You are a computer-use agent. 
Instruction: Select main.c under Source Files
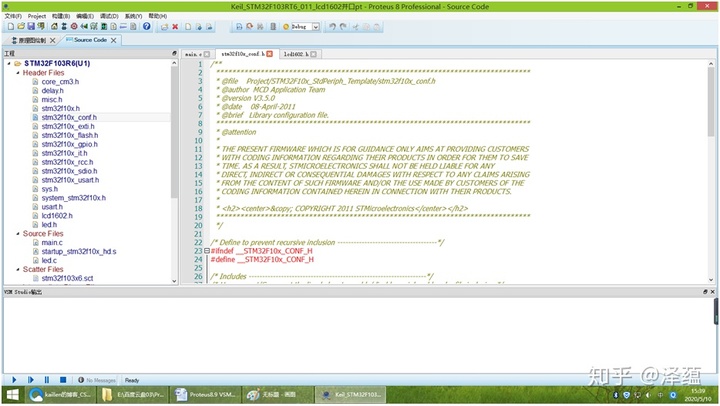point(52,242)
